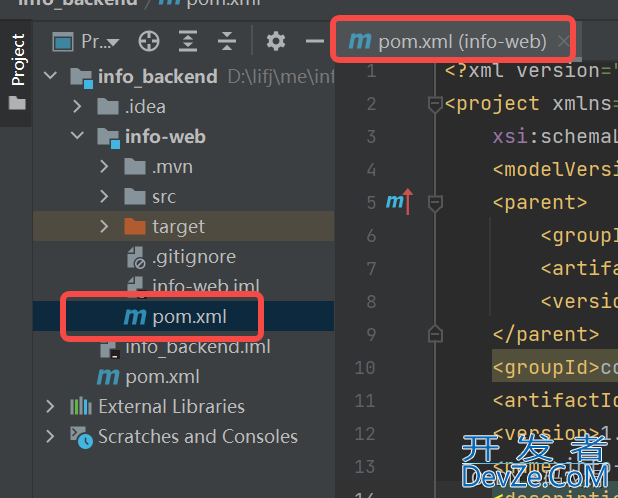Expand the .idea folder

[x=77, y=106]
